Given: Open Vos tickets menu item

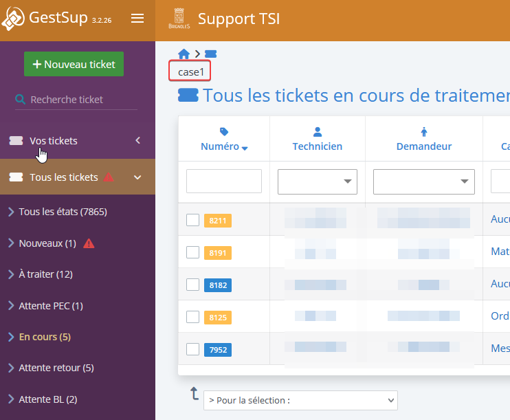Looking at the screenshot, I should (78, 140).
